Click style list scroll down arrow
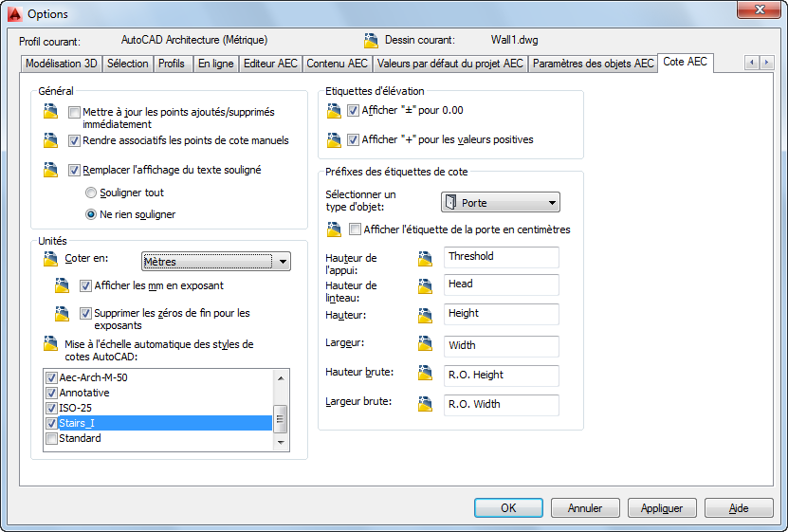This screenshot has height=532, width=788. click(x=281, y=443)
